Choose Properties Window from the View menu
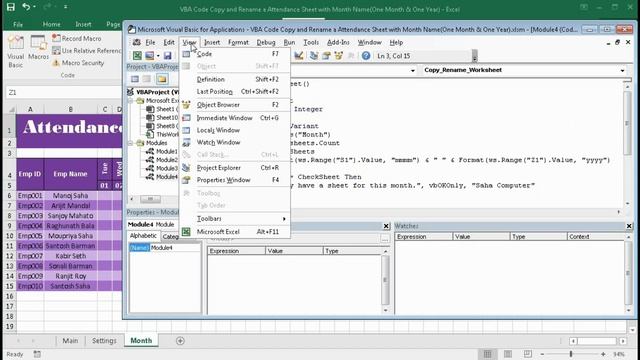 pyautogui.click(x=236, y=180)
